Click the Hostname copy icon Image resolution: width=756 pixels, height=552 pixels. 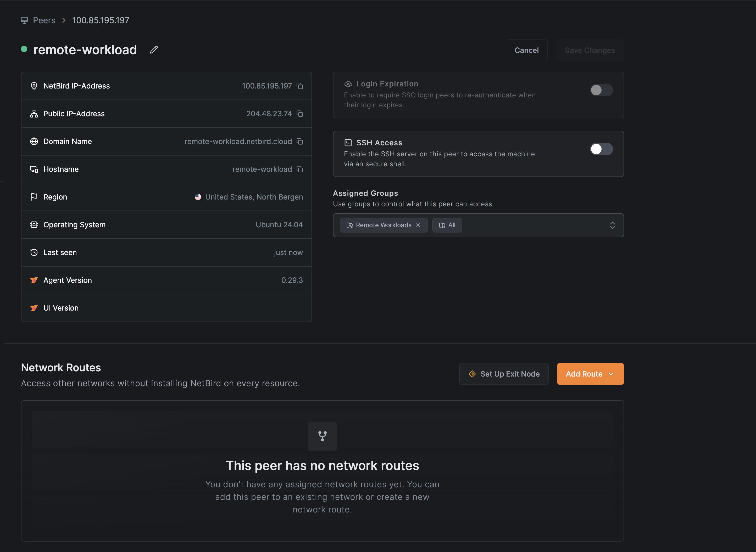click(299, 169)
